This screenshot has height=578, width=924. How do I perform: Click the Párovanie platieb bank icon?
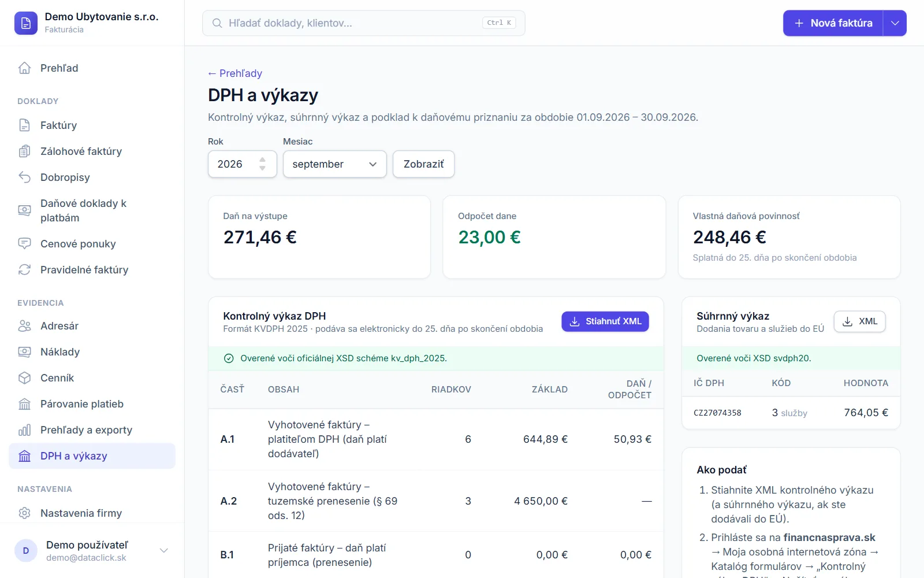point(24,404)
